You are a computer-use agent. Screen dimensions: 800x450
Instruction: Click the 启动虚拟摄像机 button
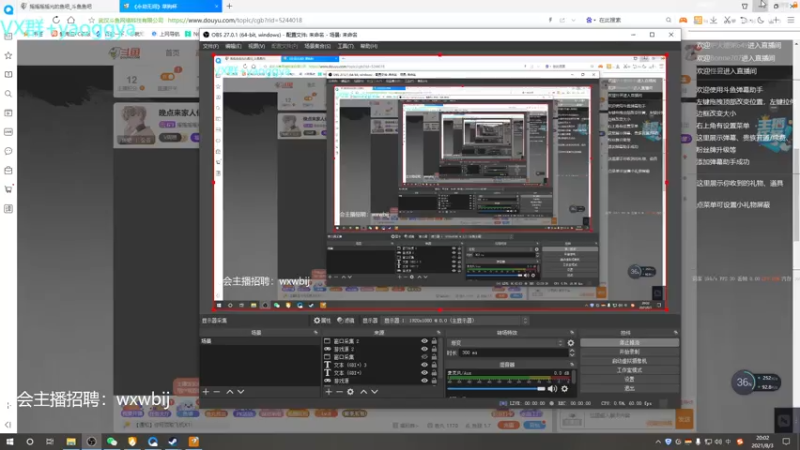tap(629, 361)
